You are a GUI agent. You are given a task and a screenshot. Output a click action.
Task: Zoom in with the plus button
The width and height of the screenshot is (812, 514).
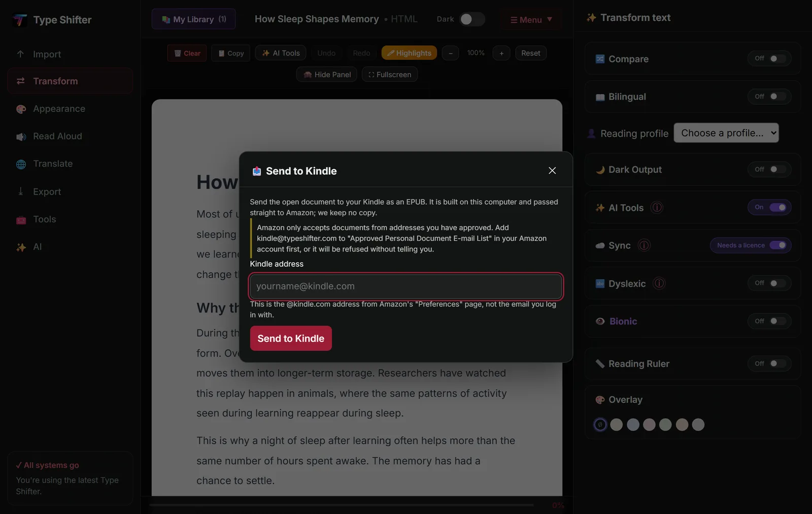pos(501,53)
